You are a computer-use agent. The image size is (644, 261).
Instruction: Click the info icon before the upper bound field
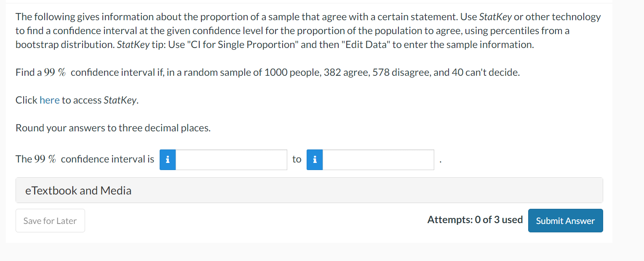[315, 160]
